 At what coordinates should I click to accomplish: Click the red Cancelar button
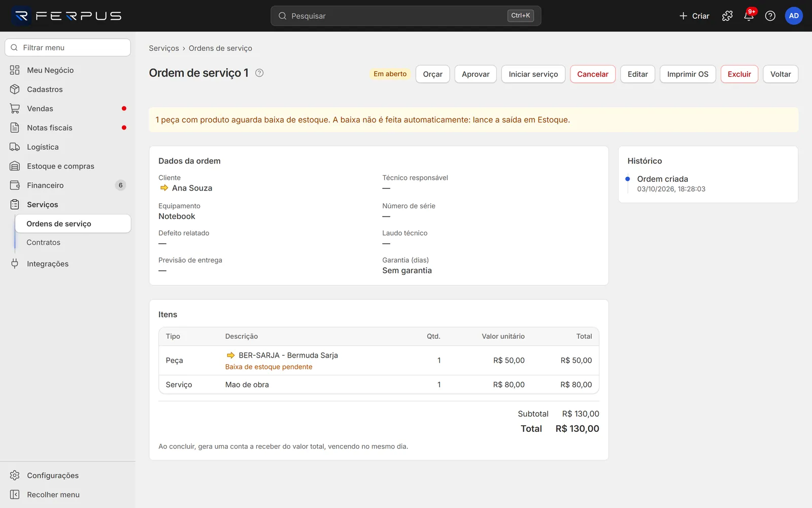coord(593,74)
